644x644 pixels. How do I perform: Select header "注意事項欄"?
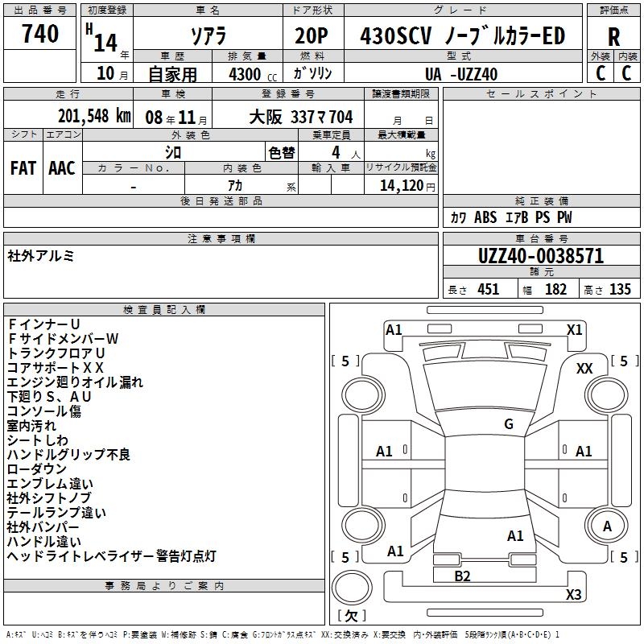click(221, 238)
